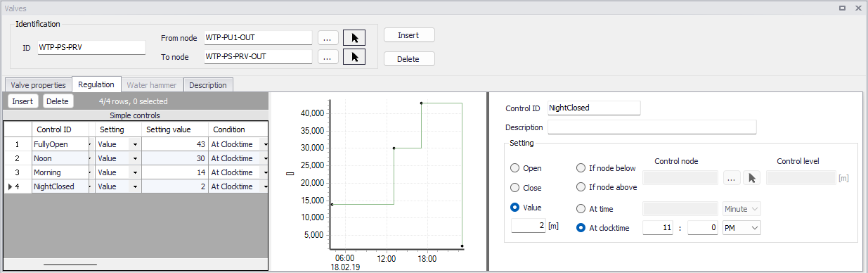Click the clocktime minute field 0
This screenshot has height=273, width=868.
703,227
